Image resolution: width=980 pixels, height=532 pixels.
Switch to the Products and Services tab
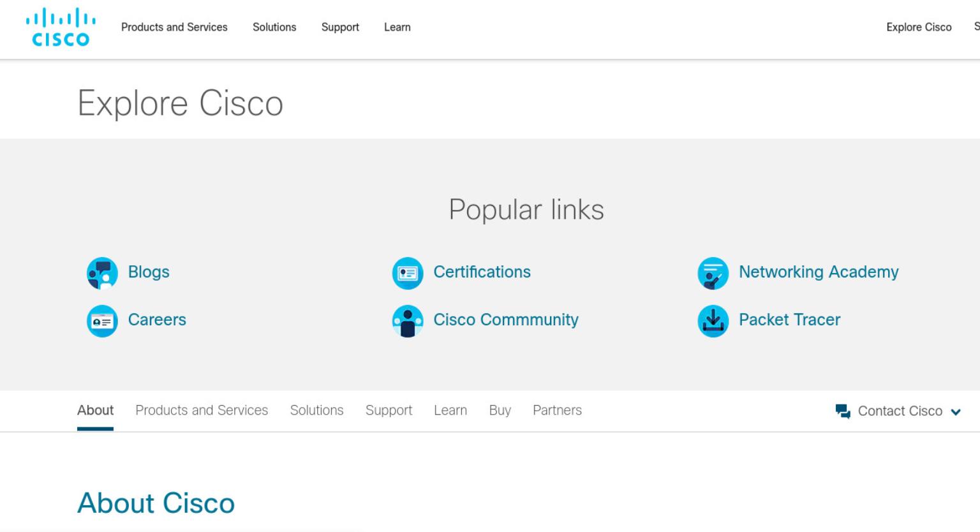point(202,410)
